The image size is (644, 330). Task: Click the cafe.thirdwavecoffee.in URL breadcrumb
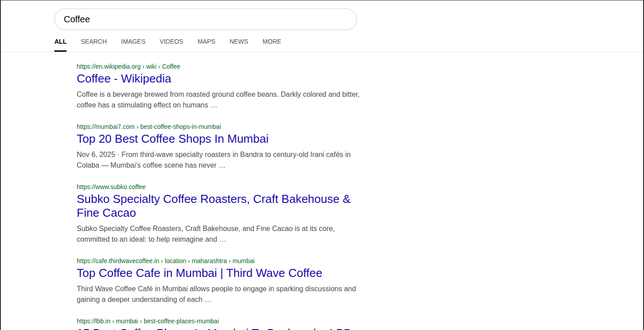coord(165,261)
